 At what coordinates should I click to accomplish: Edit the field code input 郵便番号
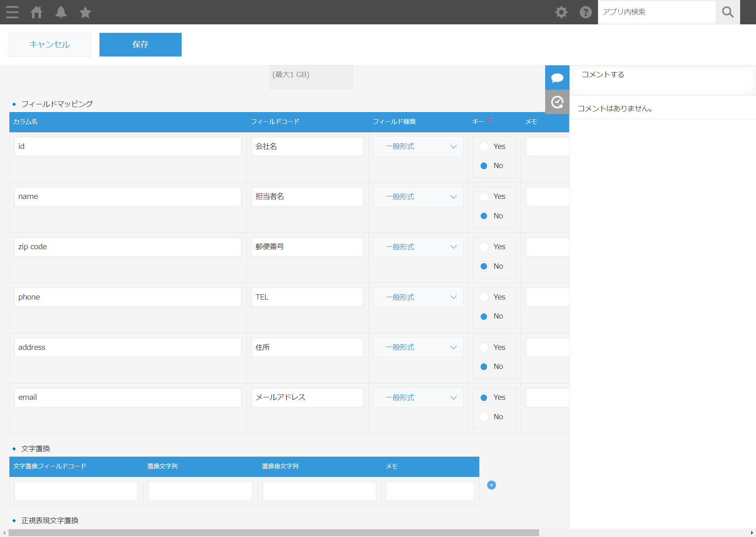(308, 247)
